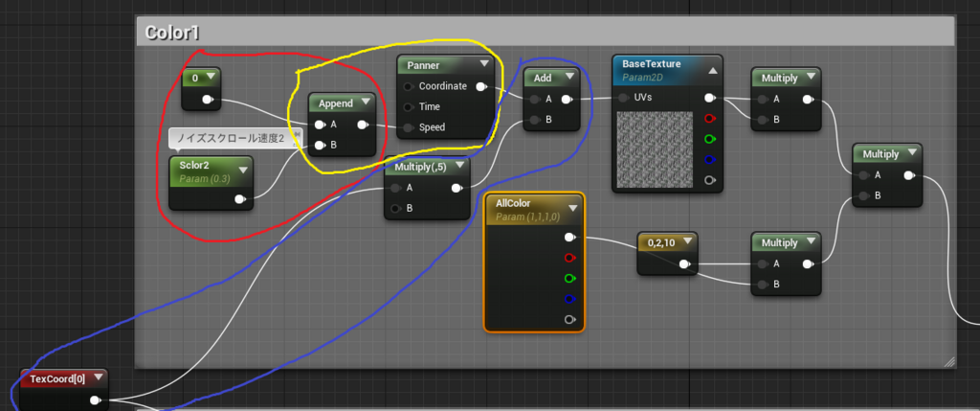Click the Append node's A input pin
The height and width of the screenshot is (411, 980).
[320, 125]
